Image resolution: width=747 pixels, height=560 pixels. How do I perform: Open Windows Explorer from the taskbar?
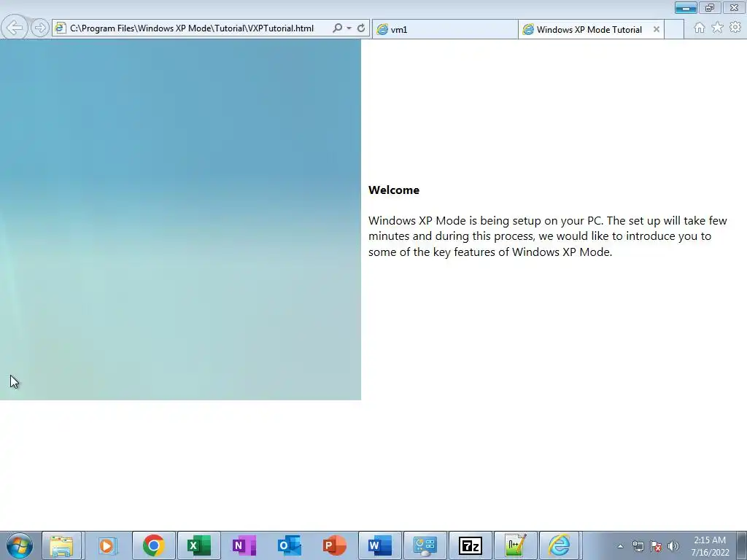(61, 545)
